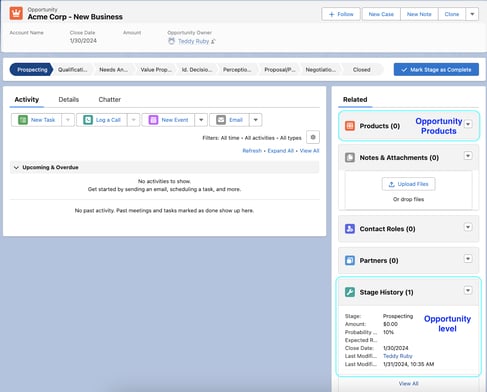Image resolution: width=487 pixels, height=392 pixels.
Task: Open the New Task dropdown arrow
Action: 68,120
